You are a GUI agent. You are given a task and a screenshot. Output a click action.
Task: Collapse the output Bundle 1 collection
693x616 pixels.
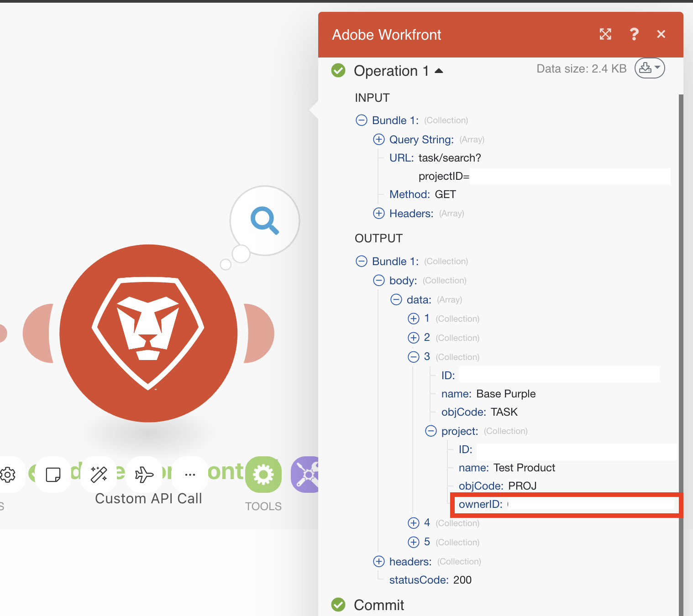[x=361, y=261]
